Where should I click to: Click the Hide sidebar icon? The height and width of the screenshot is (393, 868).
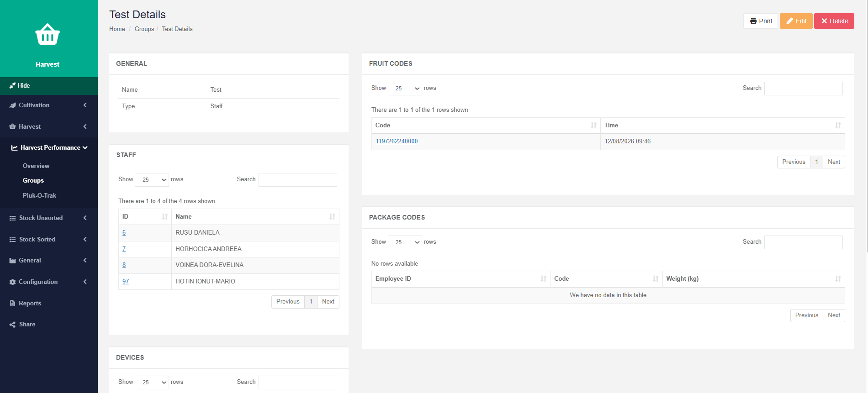(x=12, y=85)
